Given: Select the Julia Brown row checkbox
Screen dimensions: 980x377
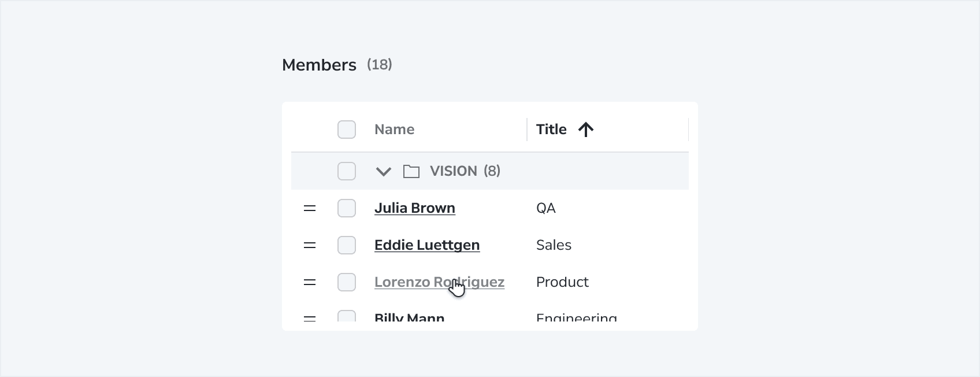Looking at the screenshot, I should click(x=347, y=208).
